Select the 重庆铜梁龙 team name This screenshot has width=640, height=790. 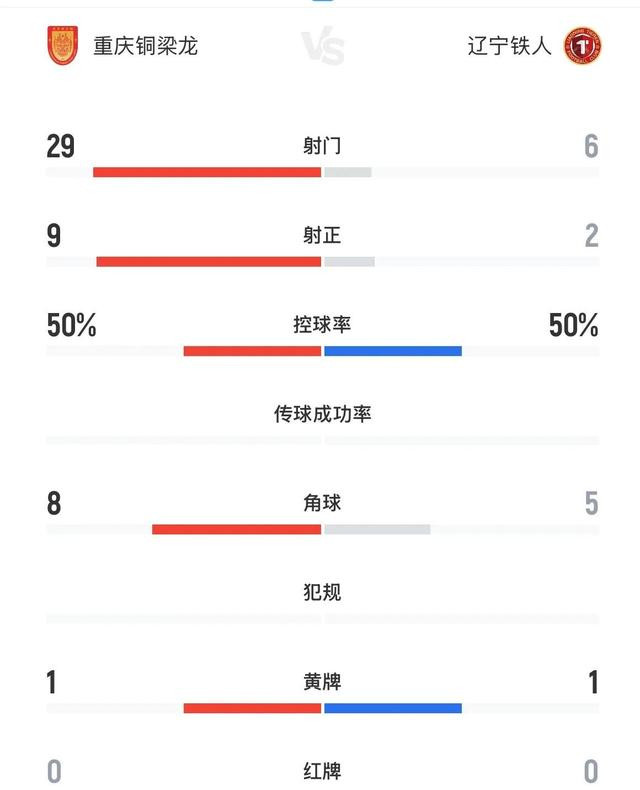coord(145,46)
